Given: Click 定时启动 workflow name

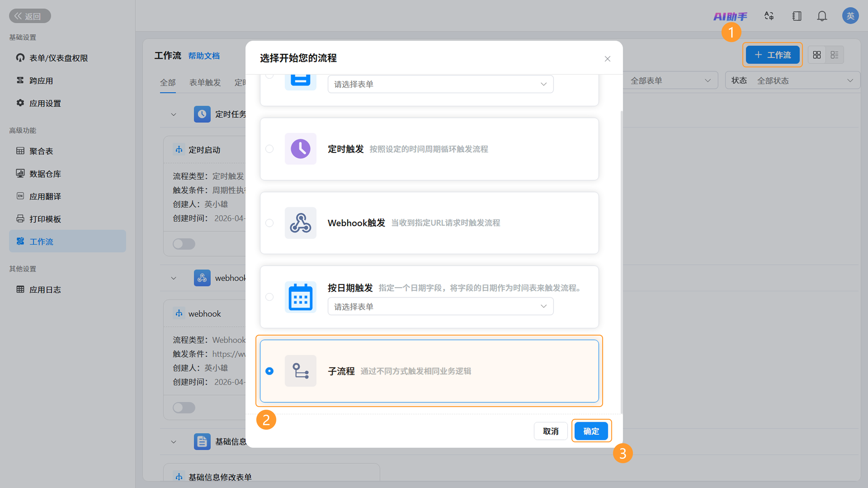Looking at the screenshot, I should [204, 150].
